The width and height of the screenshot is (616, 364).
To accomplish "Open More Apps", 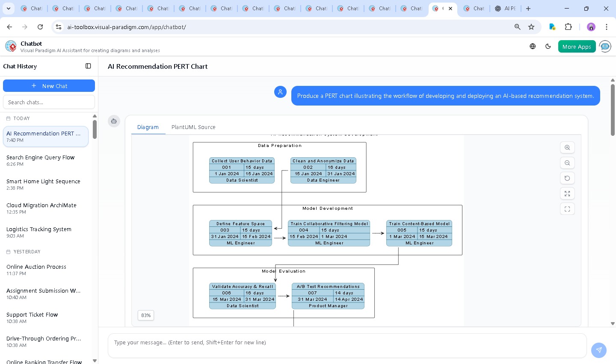I will coord(577,46).
